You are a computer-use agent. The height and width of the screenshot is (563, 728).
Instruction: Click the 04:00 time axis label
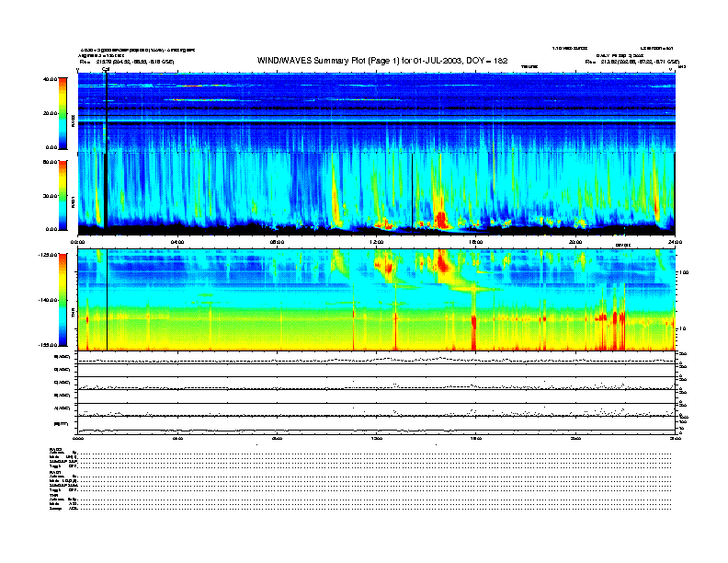177,242
